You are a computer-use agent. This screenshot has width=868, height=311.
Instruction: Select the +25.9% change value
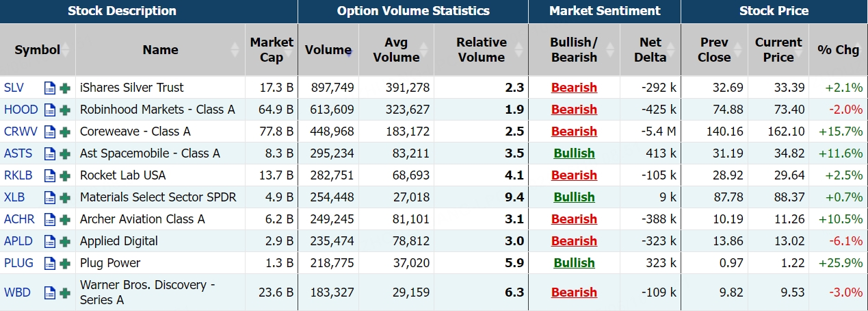(x=840, y=263)
